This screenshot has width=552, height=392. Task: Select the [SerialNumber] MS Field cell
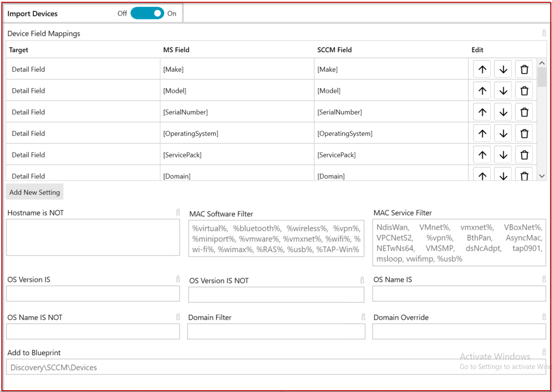click(x=237, y=112)
